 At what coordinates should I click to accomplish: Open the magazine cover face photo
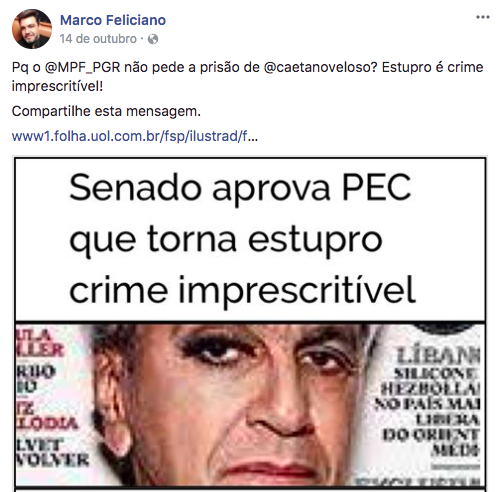250,404
